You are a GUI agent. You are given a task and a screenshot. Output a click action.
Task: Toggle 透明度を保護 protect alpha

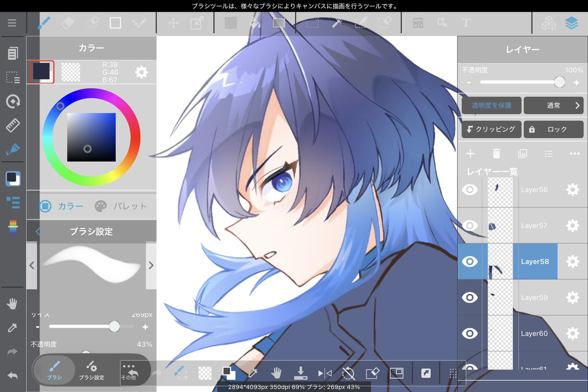click(491, 105)
